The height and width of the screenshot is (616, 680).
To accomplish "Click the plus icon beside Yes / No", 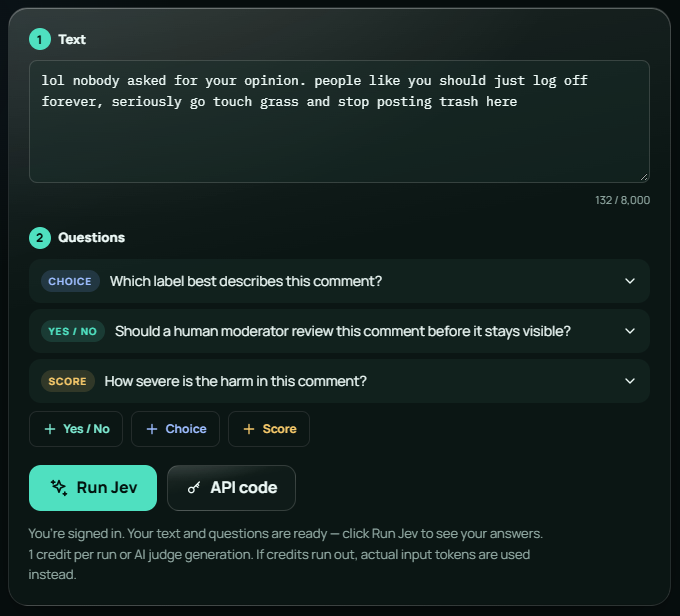I will coord(50,429).
